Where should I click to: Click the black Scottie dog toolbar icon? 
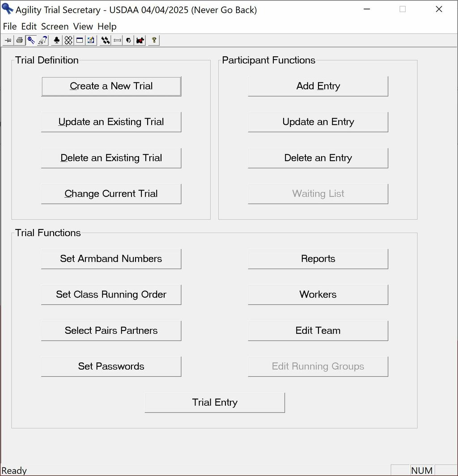click(x=140, y=40)
